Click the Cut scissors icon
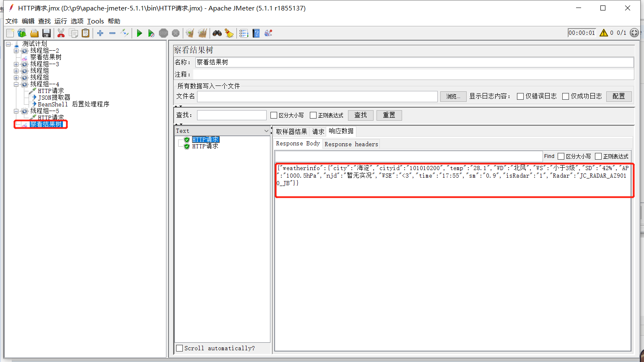 tap(61, 33)
